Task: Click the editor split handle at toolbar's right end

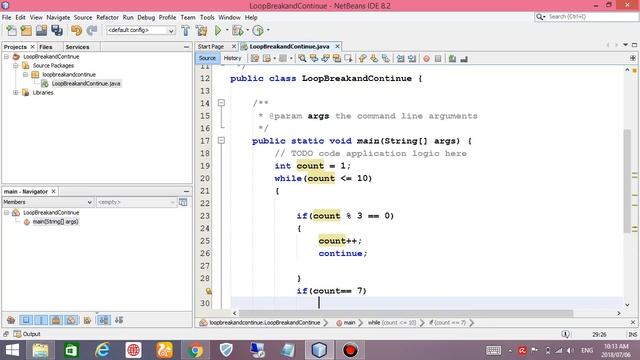Action: point(633,58)
